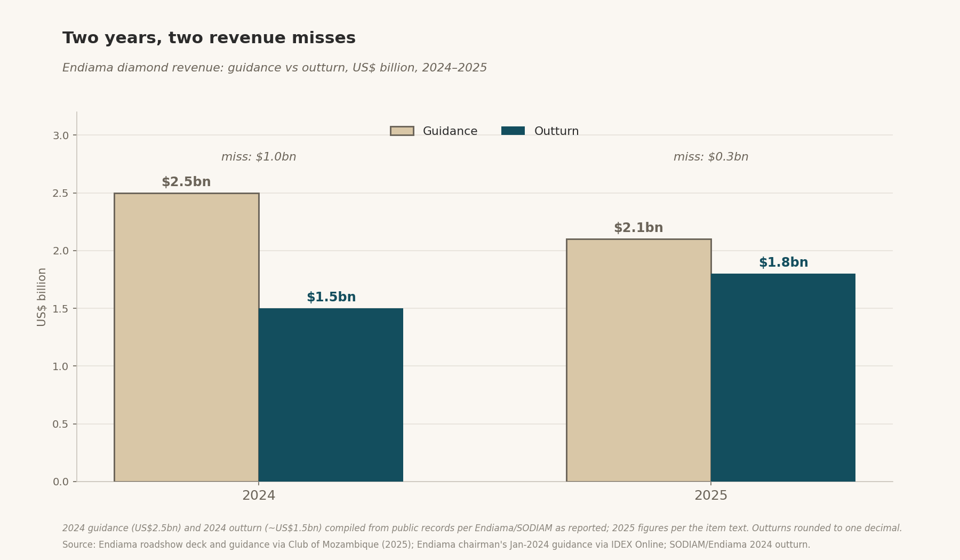Click the 3.0 y-axis tick label
960x560 pixels.
pyautogui.click(x=61, y=135)
